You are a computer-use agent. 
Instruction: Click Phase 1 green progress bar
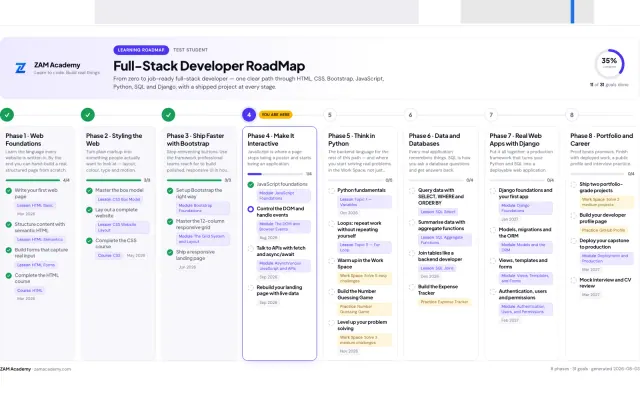click(x=33, y=180)
